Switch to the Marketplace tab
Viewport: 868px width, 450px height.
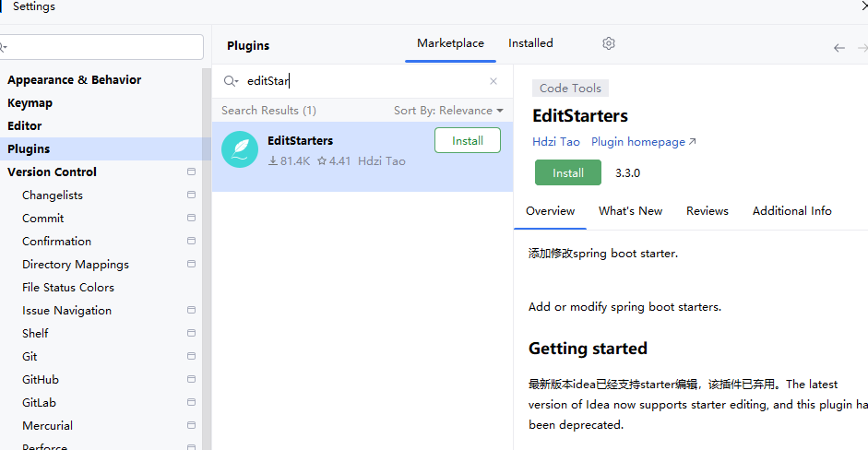tap(451, 43)
